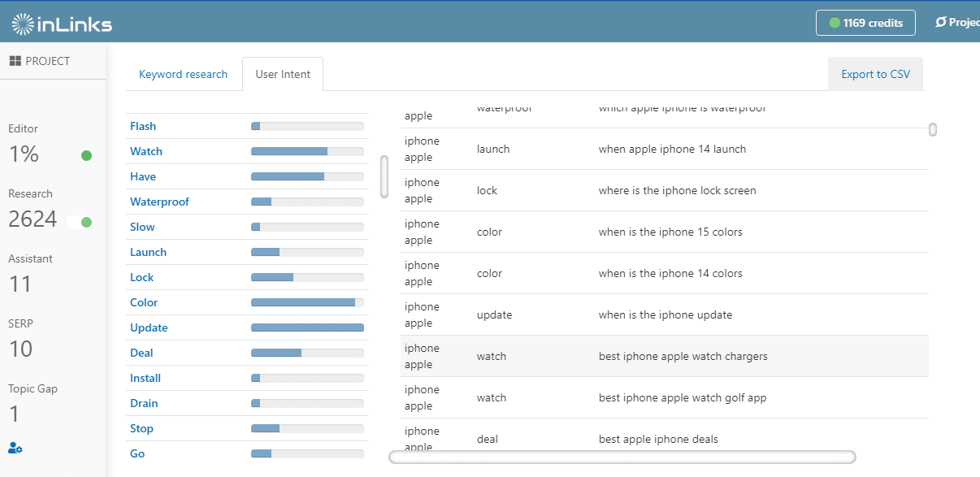Open the Topic Gap section in sidebar
Image resolution: width=980 pixels, height=477 pixels.
(x=33, y=405)
